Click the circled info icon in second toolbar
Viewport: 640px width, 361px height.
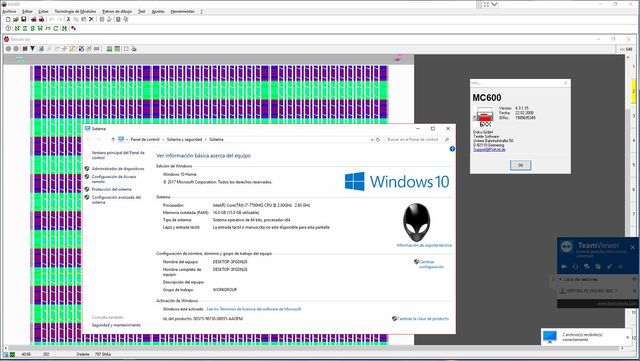click(8, 28)
